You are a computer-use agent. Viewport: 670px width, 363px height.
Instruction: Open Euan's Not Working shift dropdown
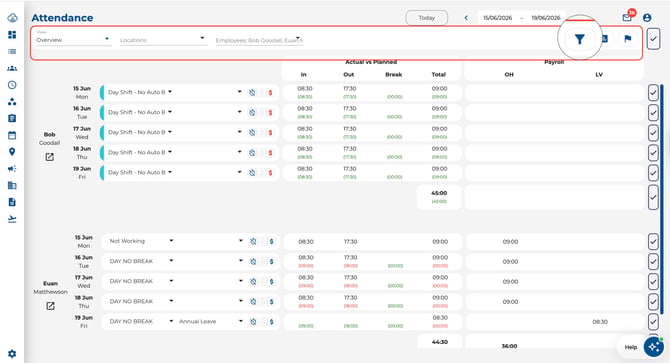pos(141,241)
